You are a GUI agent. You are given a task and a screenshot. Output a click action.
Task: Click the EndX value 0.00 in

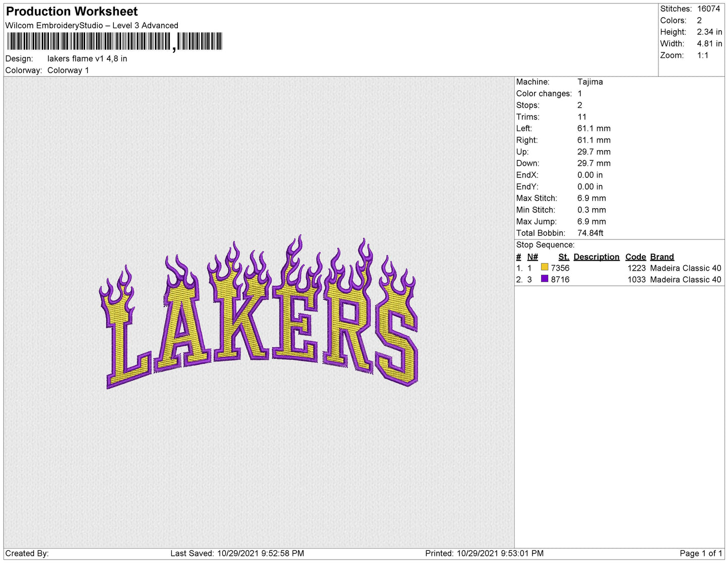point(590,175)
